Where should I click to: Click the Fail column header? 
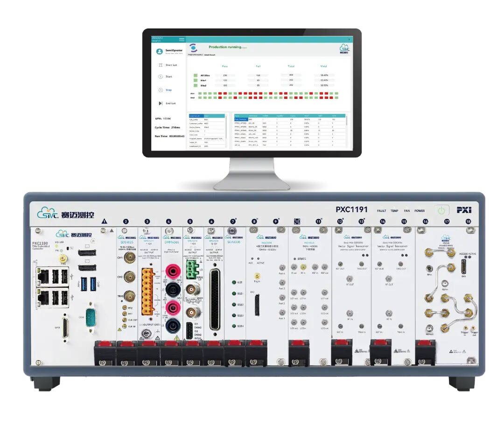[258, 66]
